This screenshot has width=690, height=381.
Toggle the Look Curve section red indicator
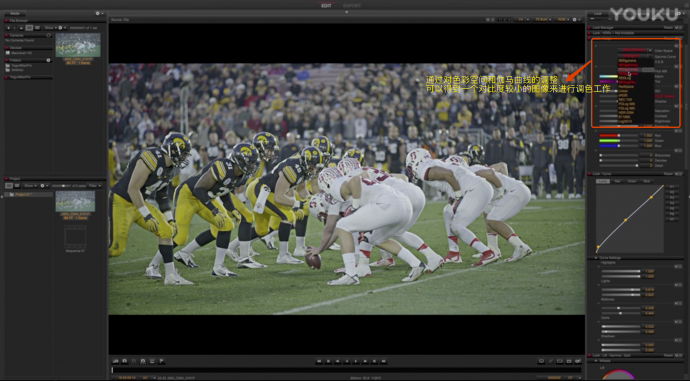(x=590, y=174)
